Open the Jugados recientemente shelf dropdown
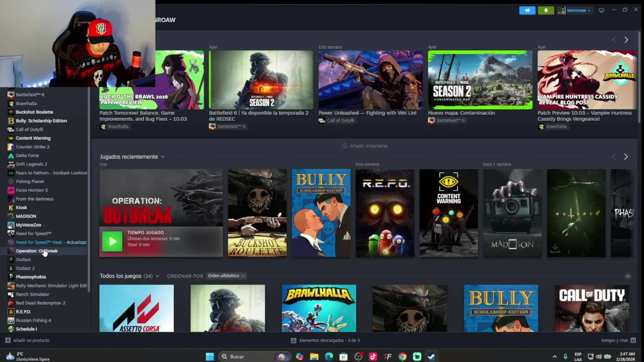This screenshot has height=362, width=644. tap(163, 157)
